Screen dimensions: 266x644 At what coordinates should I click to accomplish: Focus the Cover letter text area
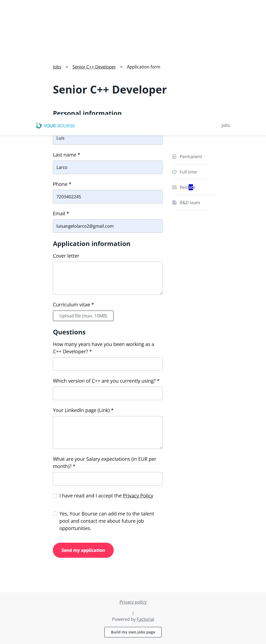pyautogui.click(x=108, y=278)
